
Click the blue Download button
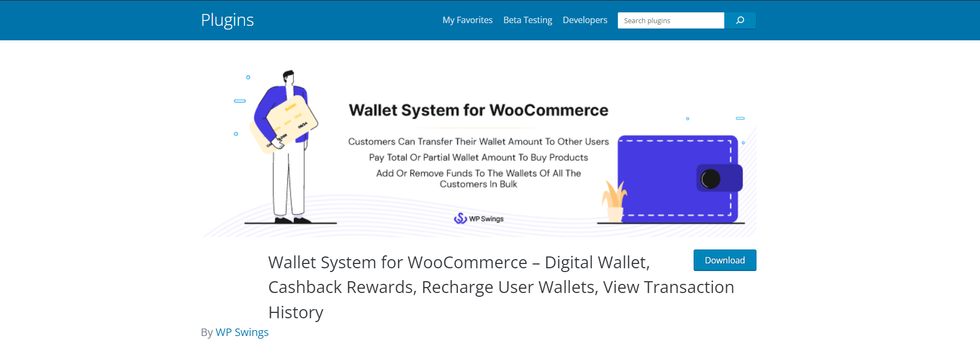[725, 260]
